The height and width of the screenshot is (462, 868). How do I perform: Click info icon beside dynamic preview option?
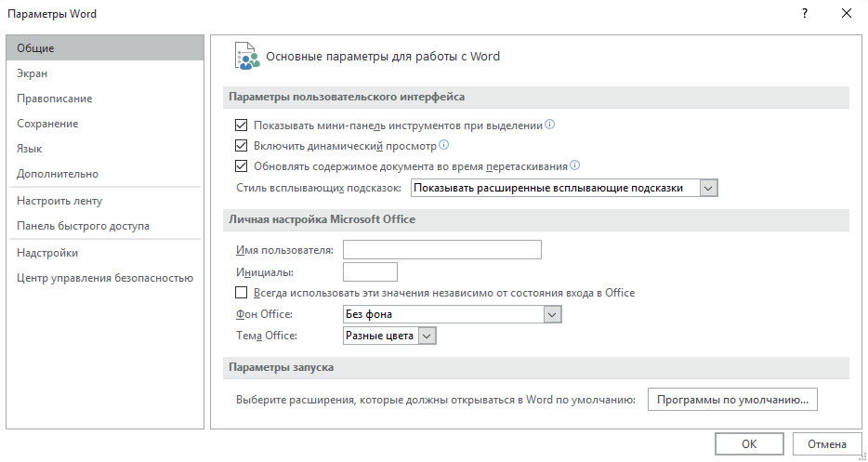[443, 145]
